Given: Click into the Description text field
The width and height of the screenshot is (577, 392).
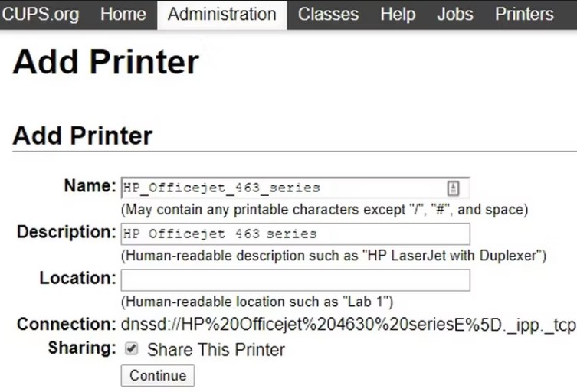Looking at the screenshot, I should tap(296, 234).
